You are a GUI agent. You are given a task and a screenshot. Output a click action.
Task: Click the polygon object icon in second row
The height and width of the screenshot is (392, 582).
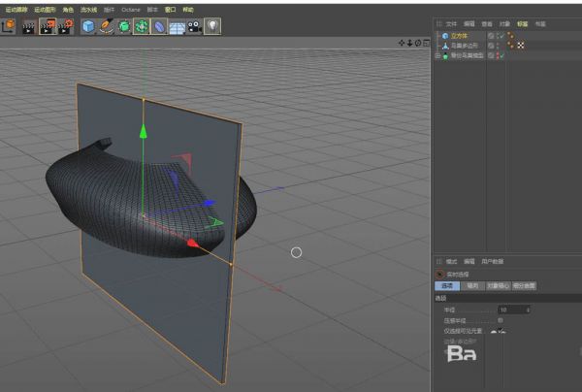(445, 46)
